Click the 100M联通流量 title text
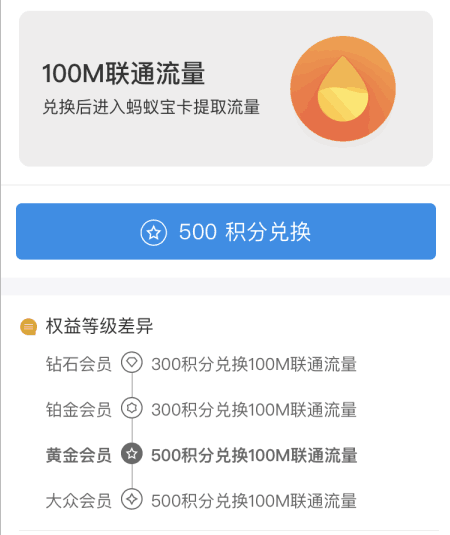 tap(124, 73)
